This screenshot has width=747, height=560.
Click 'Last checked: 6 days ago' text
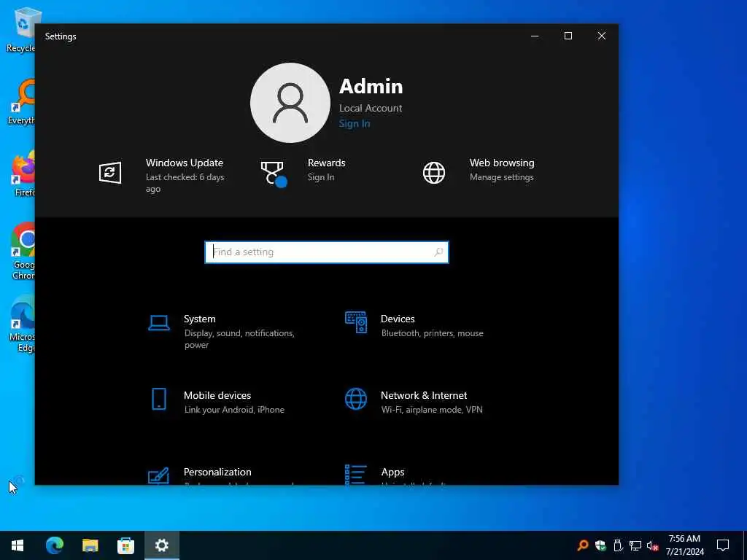[x=185, y=183]
